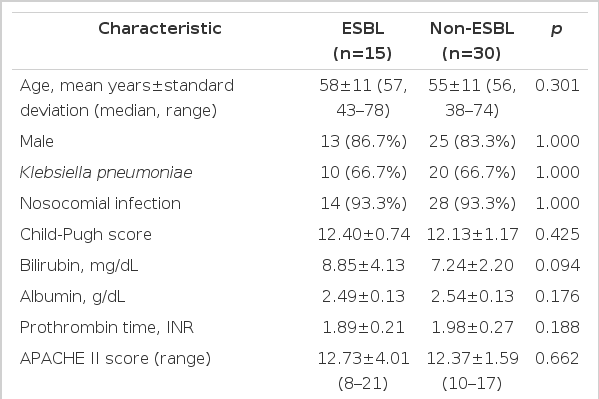The width and height of the screenshot is (599, 399).
Task: Click the p column header
Action: tap(557, 29)
